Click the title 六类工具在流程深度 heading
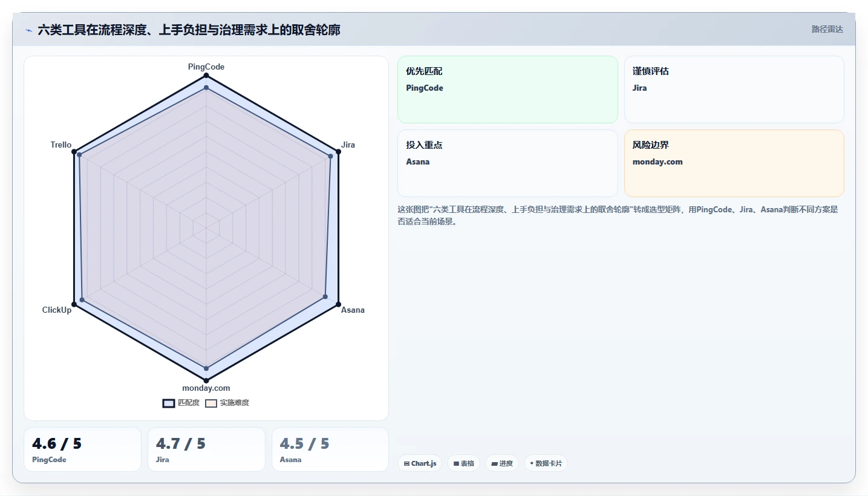Viewport: 868px width, 496px height. (189, 30)
